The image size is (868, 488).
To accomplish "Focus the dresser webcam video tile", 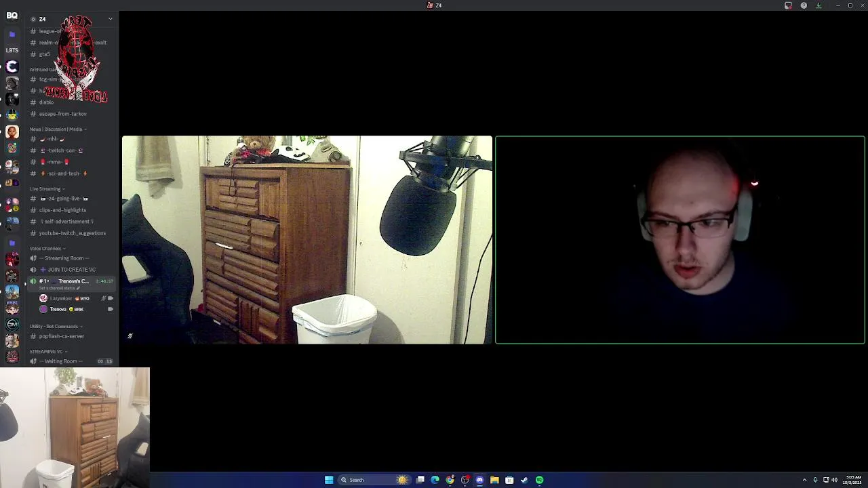I will click(x=307, y=240).
